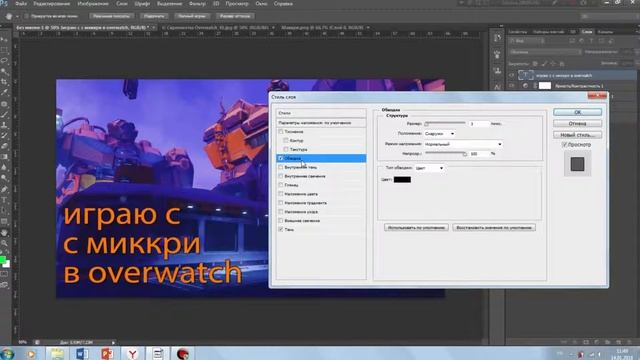The width and height of the screenshot is (640, 360).
Task: Click the Новый стиль... button
Action: [x=577, y=135]
